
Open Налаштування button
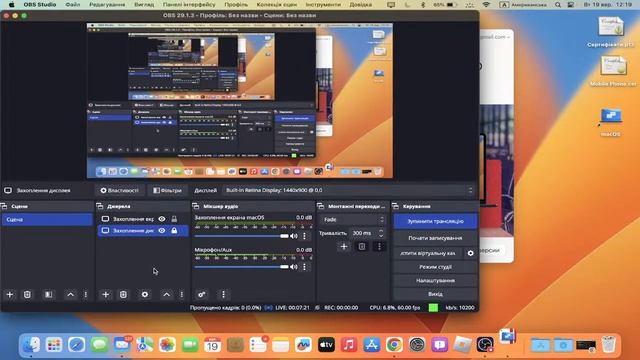[436, 281]
